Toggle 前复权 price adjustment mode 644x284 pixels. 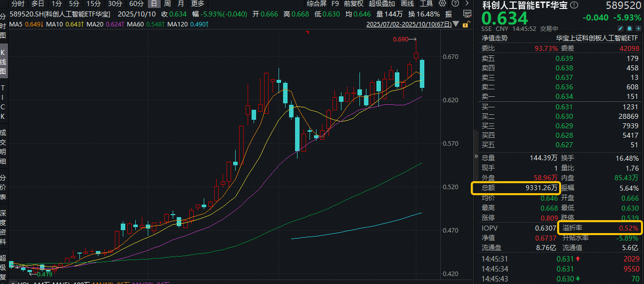tap(353, 3)
